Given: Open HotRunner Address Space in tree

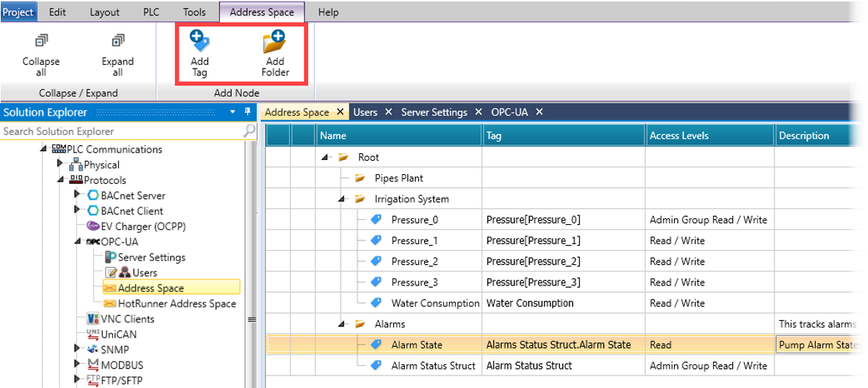Looking at the screenshot, I should click(176, 303).
